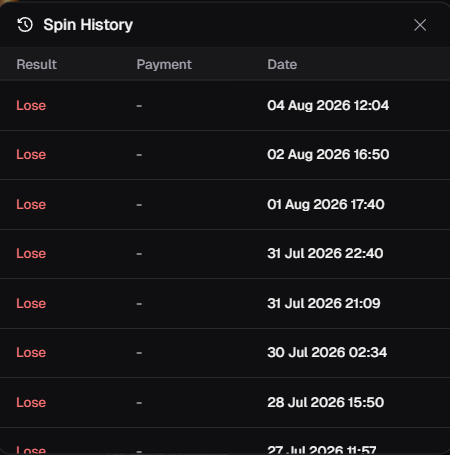Click the date 30 Jul 2026 02:34
This screenshot has height=455, width=450.
[327, 353]
